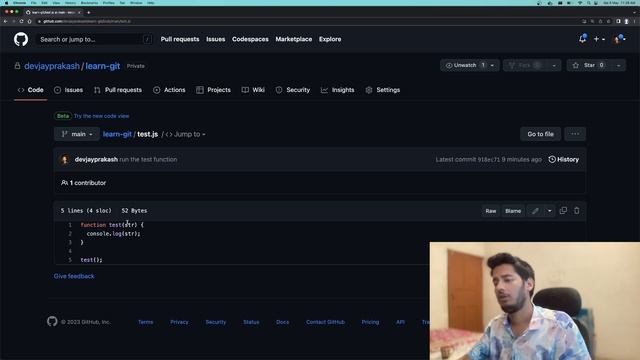Open the Status footer link
Viewport: 640px width, 360px height.
(251, 322)
